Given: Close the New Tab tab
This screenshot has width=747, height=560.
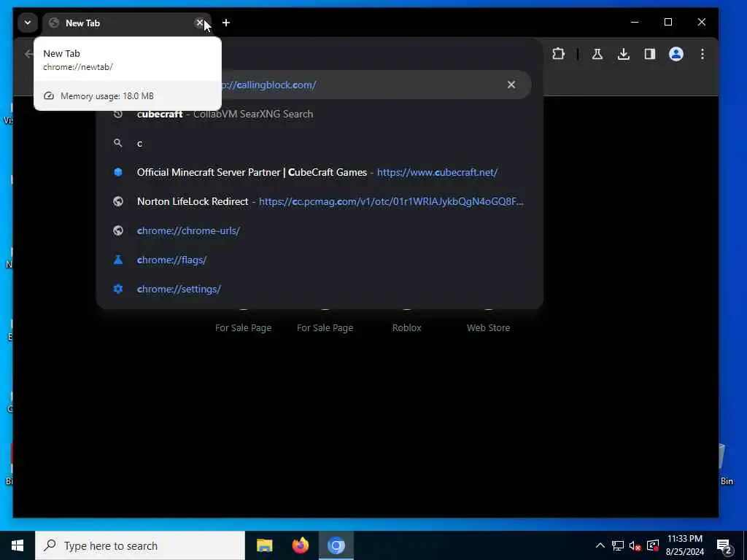Looking at the screenshot, I should click(x=200, y=23).
